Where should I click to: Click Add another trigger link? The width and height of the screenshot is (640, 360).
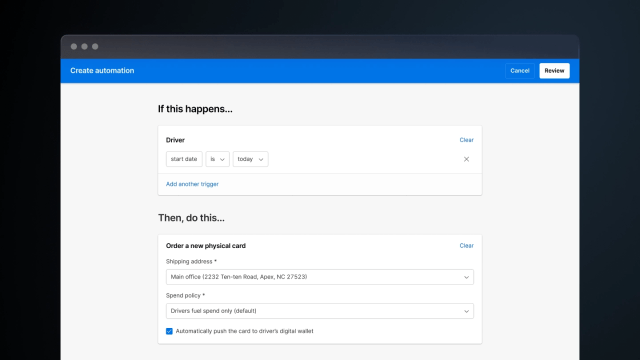[x=192, y=184]
